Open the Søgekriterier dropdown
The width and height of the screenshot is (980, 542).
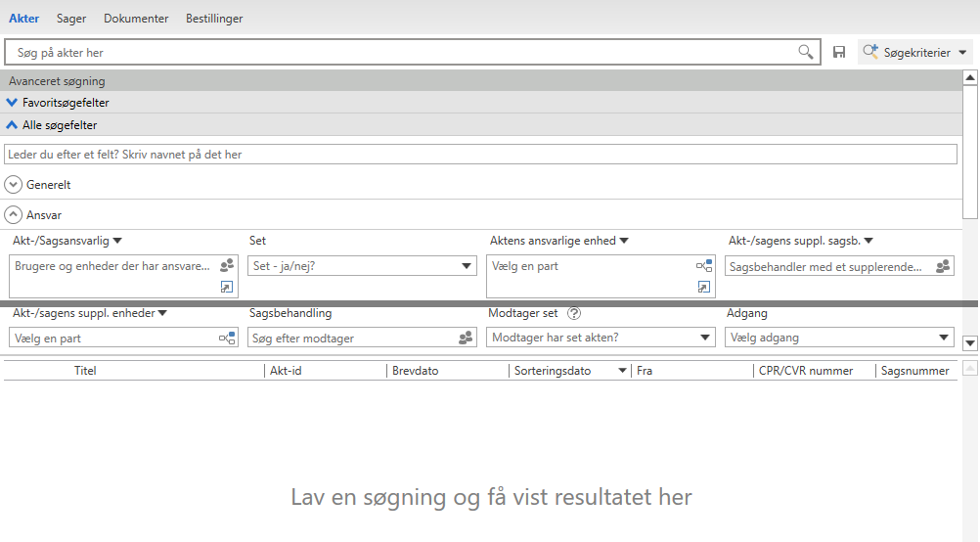pos(914,53)
